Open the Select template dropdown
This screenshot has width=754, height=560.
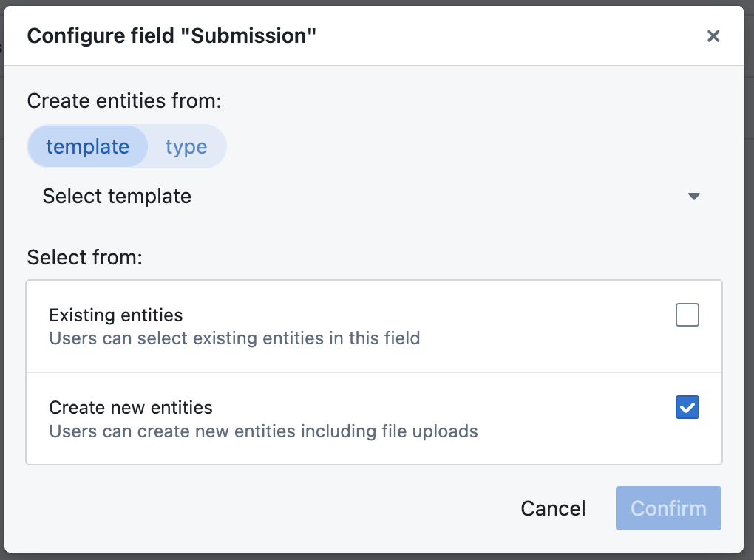click(370, 197)
